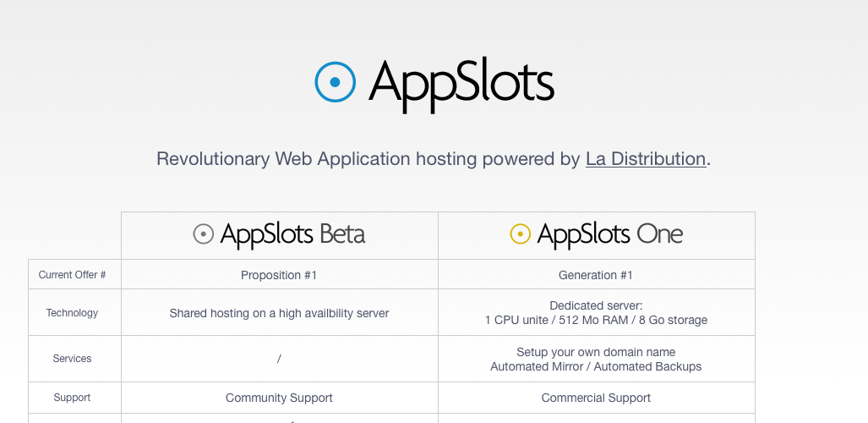Click the yellow AppSlots One circle icon
The height and width of the screenshot is (423, 868).
(x=521, y=234)
